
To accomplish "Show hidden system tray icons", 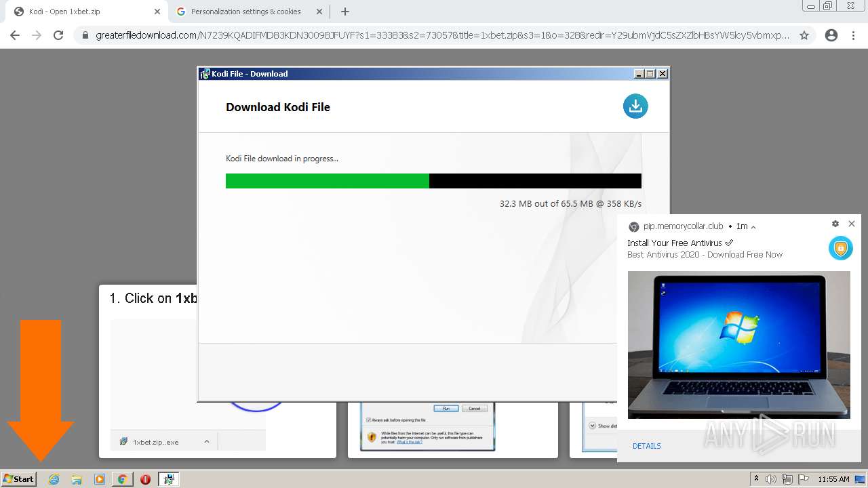I will tap(756, 479).
